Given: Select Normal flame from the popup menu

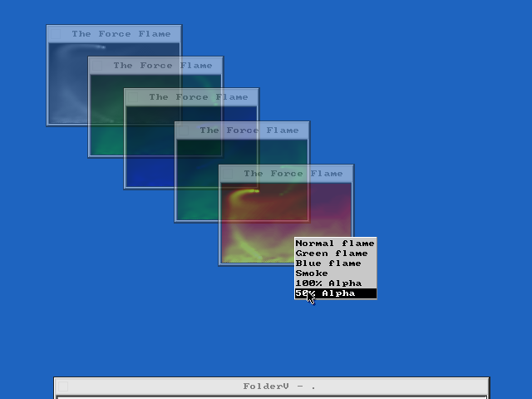Looking at the screenshot, I should point(336,244).
